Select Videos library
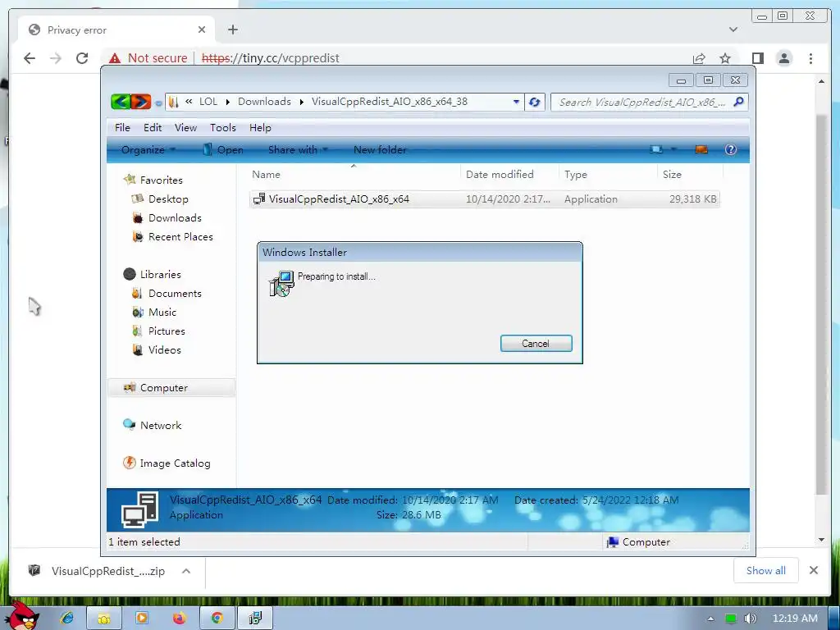This screenshot has height=630, width=840. coord(164,349)
